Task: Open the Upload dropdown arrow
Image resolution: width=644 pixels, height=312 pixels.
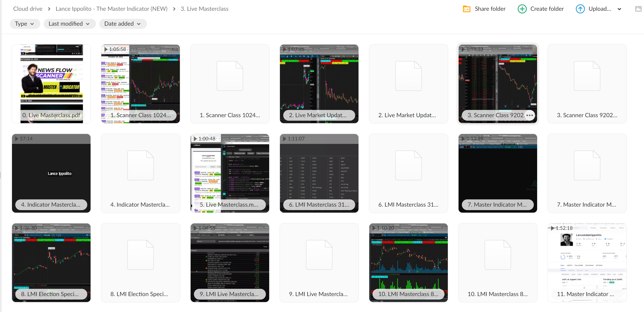Action: click(x=619, y=9)
